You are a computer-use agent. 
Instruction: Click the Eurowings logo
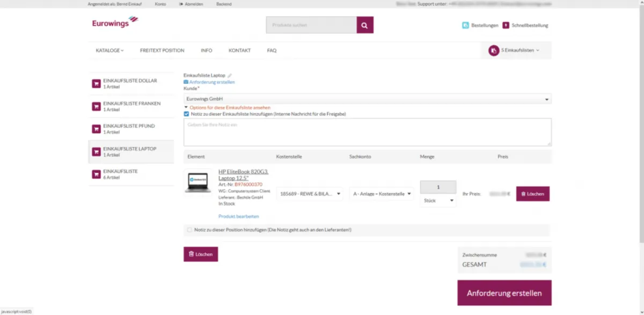click(115, 23)
